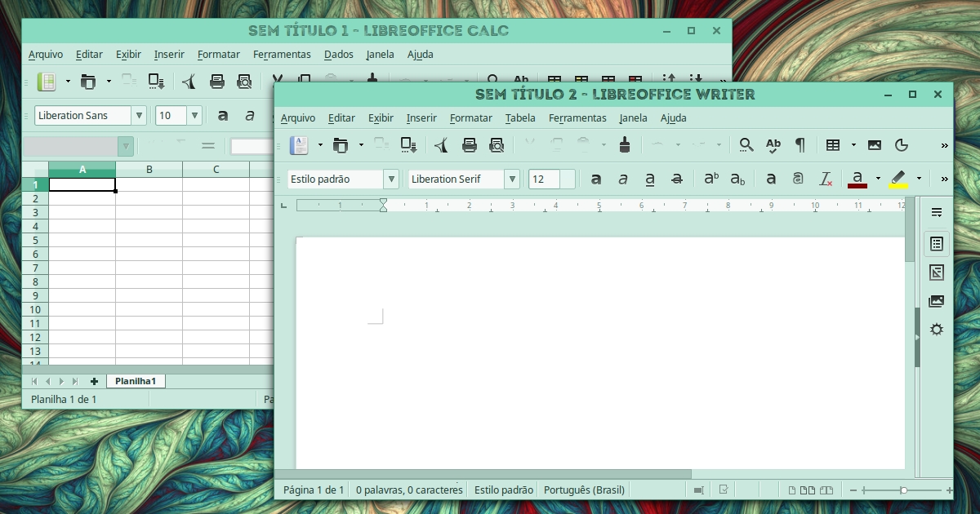Toggle Bold in Writer formatting bar
Screen dimensions: 980x514
click(x=596, y=179)
